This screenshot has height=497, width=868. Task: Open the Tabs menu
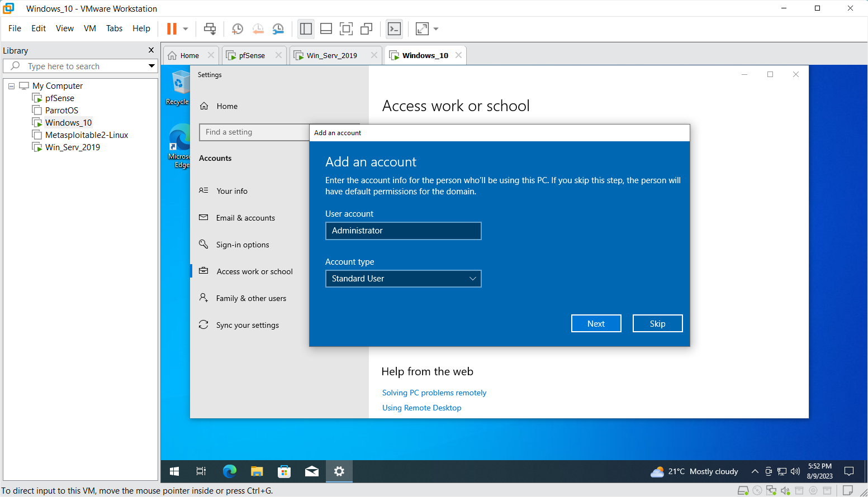click(x=114, y=28)
